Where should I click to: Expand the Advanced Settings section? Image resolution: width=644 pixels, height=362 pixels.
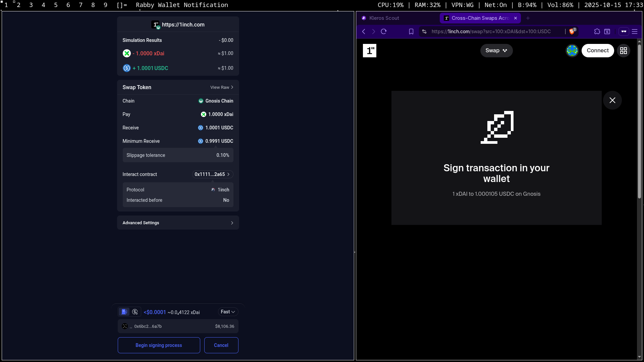pyautogui.click(x=178, y=223)
